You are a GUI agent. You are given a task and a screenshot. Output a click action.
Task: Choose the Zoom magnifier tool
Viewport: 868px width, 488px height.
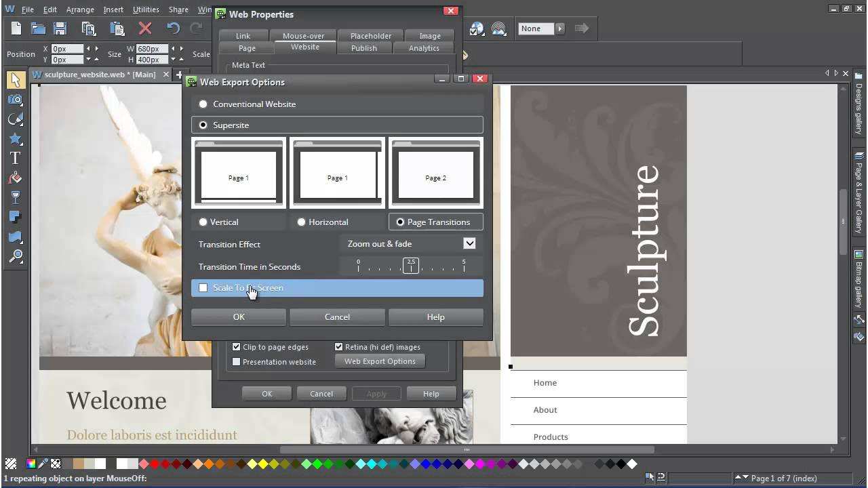[15, 256]
